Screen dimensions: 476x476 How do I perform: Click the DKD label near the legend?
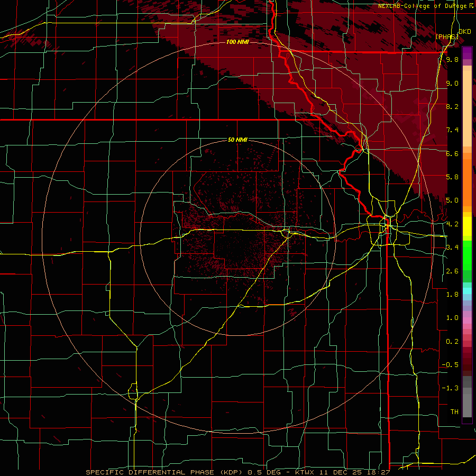point(465,32)
